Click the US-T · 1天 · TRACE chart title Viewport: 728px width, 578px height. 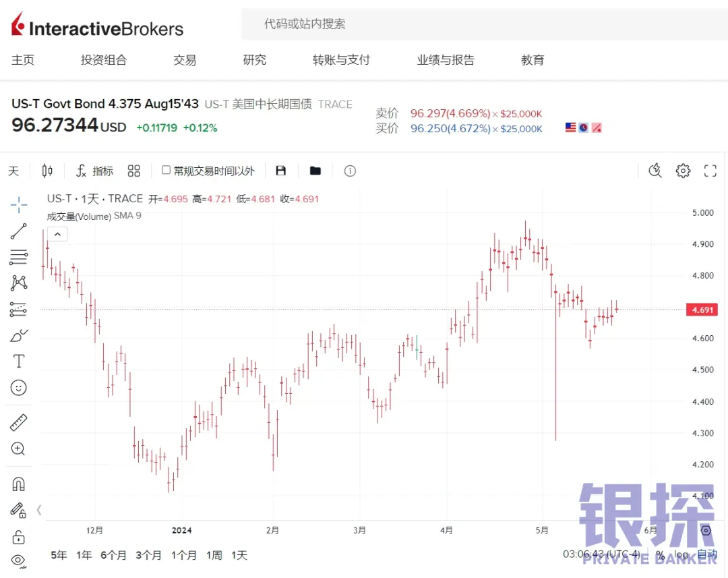point(95,199)
